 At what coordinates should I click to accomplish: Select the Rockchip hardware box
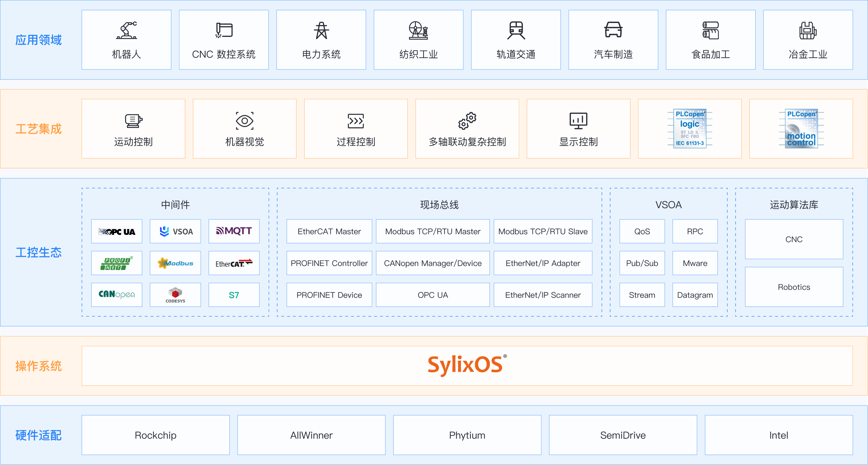click(x=155, y=435)
